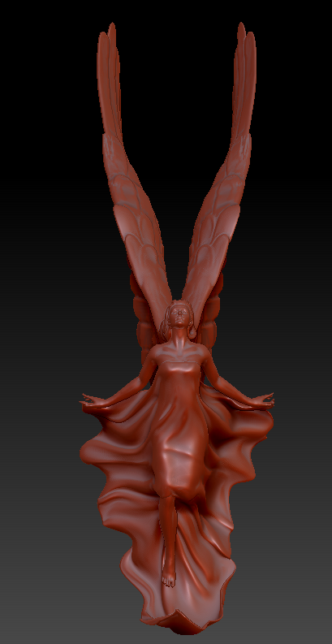
Task: Click the angel statue's face
Action: coord(180,316)
